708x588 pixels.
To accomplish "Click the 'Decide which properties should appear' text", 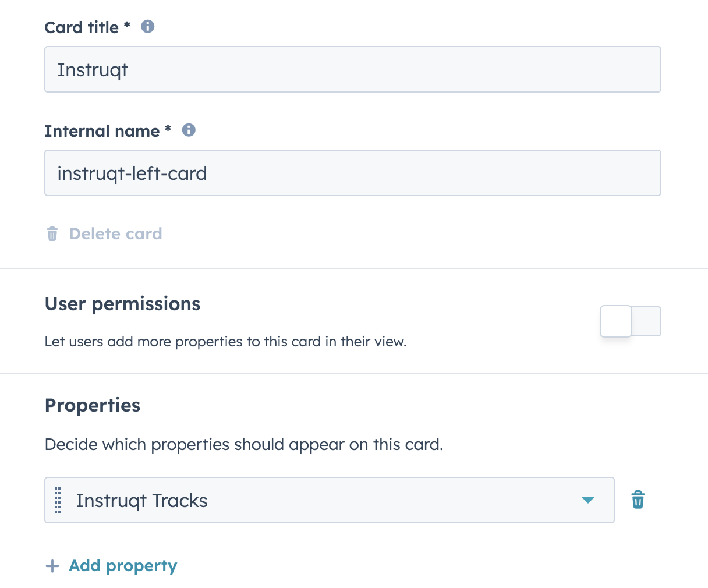I will point(243,445).
